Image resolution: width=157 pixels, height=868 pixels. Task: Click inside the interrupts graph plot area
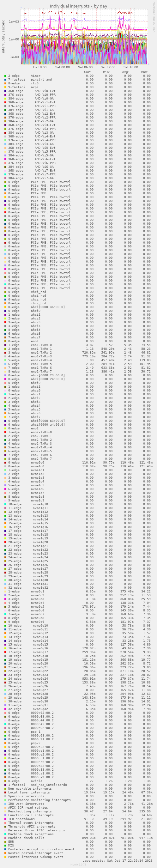(x=84, y=36)
